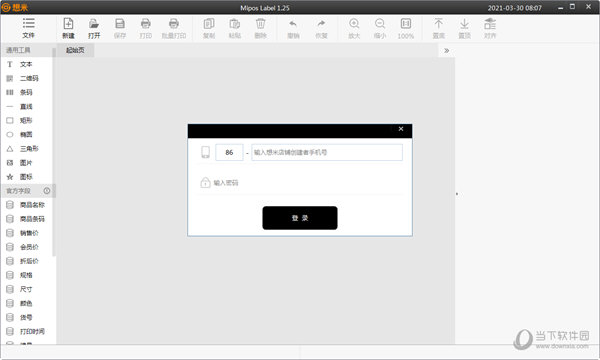This screenshot has width=600, height=360.
Task: Select the 折后价 field
Action: coord(27,261)
